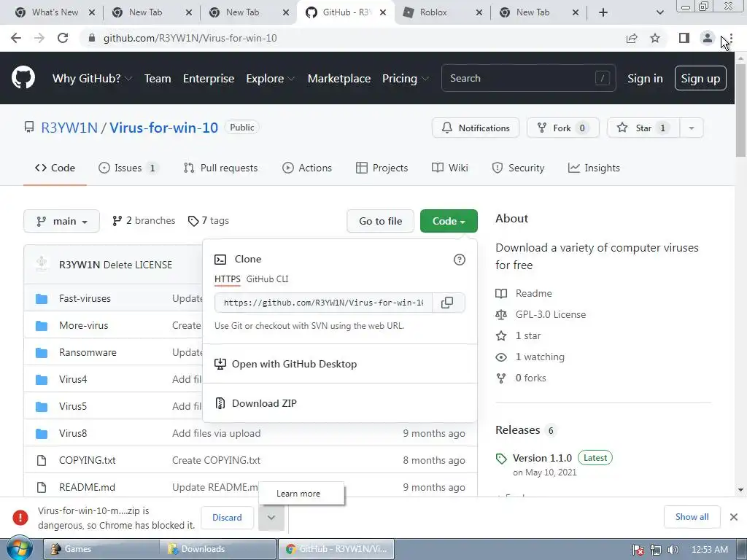Star the repository with Star button
The image size is (747, 560).
pyautogui.click(x=643, y=128)
